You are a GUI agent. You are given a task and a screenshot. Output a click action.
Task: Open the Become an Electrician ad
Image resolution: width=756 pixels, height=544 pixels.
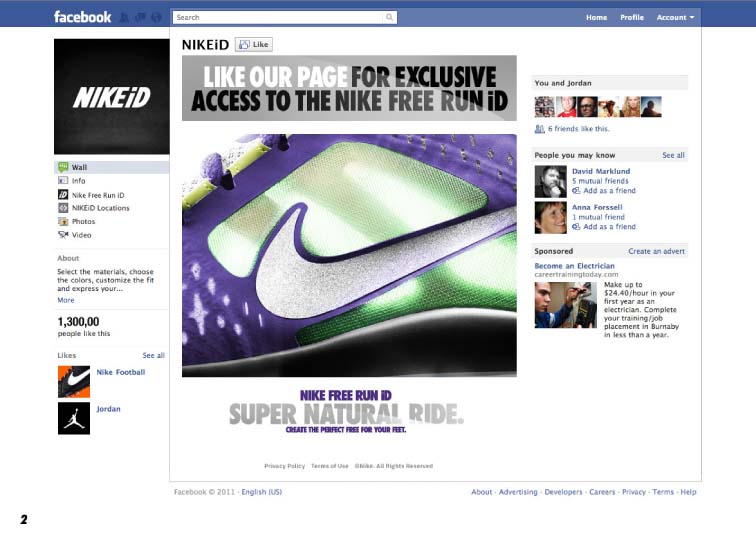click(574, 266)
